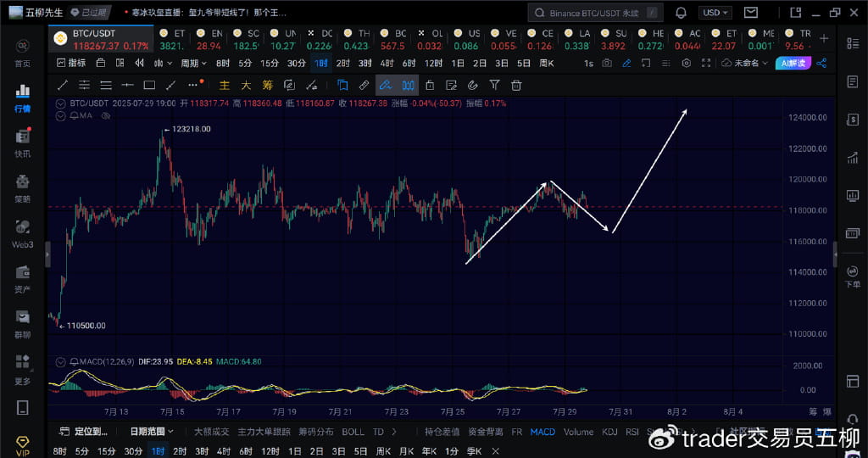Open the USD currency dropdown
Screen dimensions: 868x458
[715, 12]
